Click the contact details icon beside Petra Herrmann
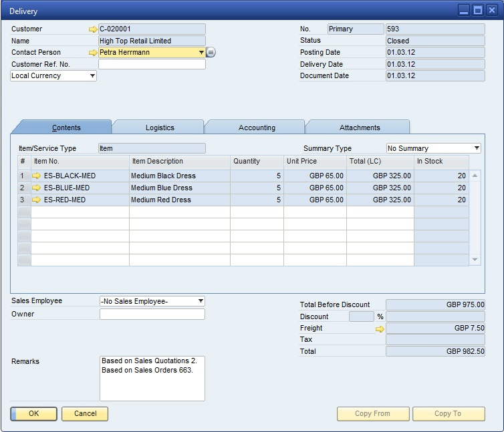 click(211, 53)
